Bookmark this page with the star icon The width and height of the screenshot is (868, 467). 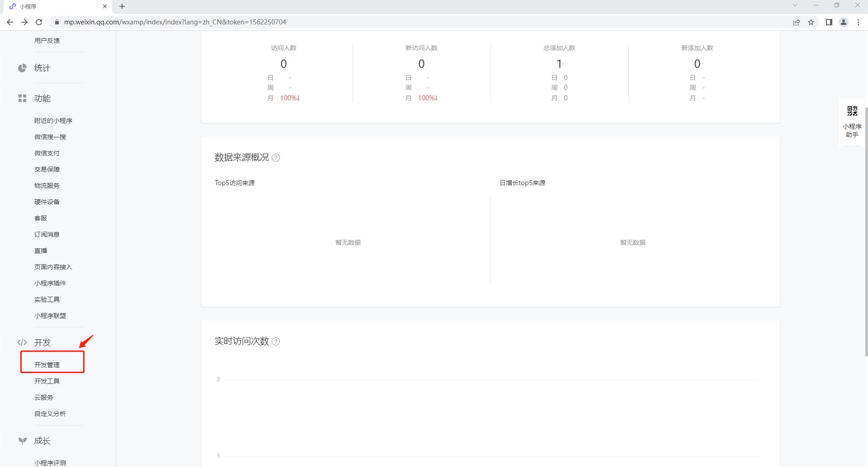(x=811, y=22)
